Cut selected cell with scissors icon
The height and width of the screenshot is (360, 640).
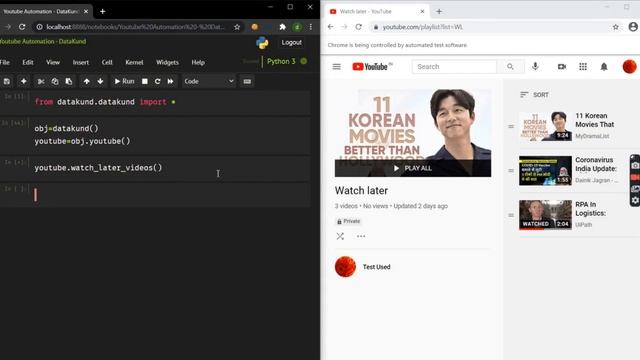[41, 81]
